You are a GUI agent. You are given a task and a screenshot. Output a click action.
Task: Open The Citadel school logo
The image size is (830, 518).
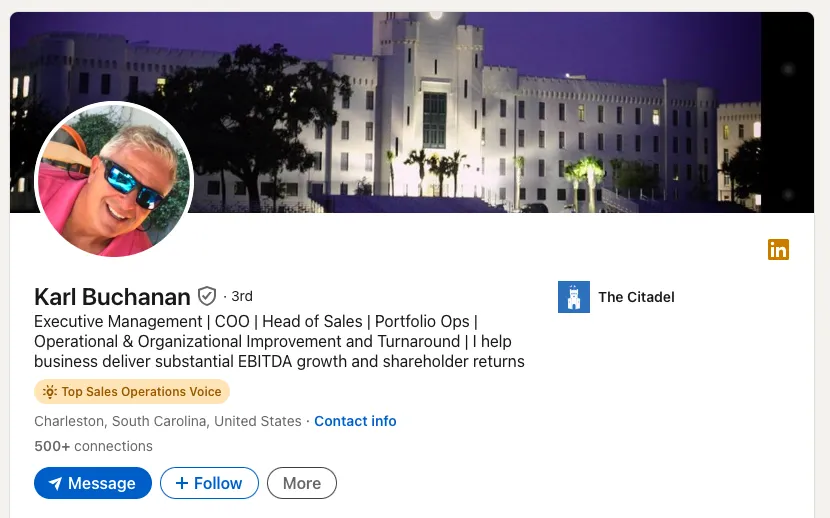[574, 297]
